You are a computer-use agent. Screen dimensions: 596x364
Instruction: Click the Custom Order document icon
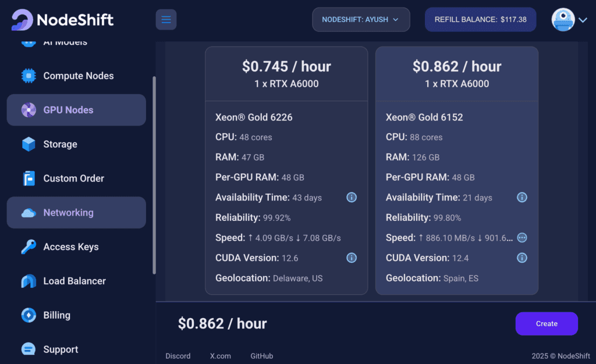(x=29, y=179)
